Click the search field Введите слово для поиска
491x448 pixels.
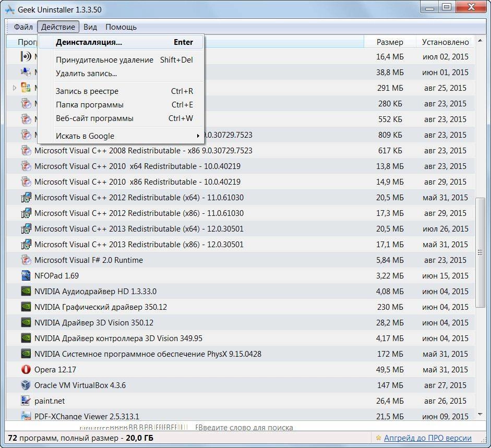pos(244,427)
